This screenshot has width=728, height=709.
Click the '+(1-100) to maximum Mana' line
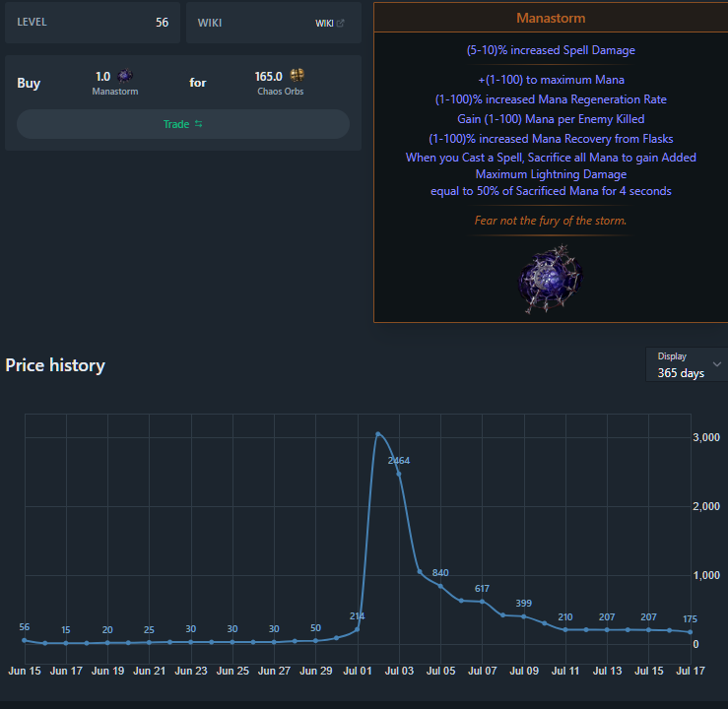551,80
